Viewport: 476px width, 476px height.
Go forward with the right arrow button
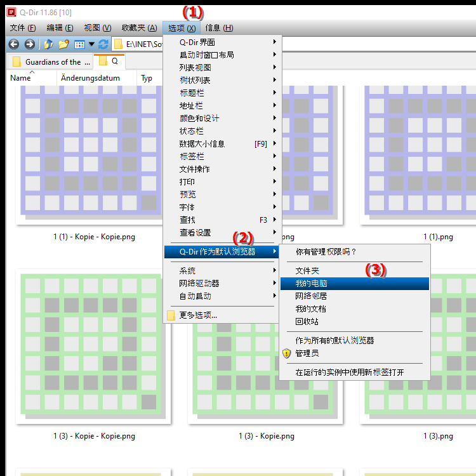(29, 44)
